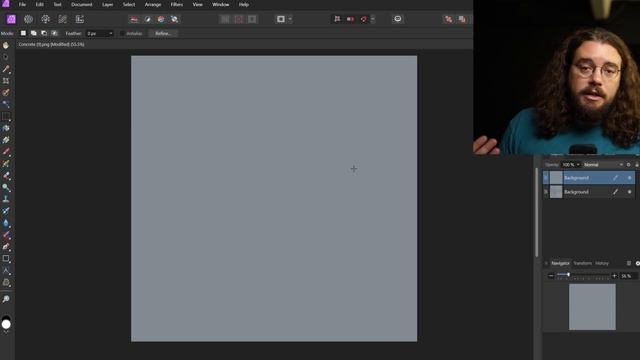Choose the Intersect selection mode button

pos(54,33)
